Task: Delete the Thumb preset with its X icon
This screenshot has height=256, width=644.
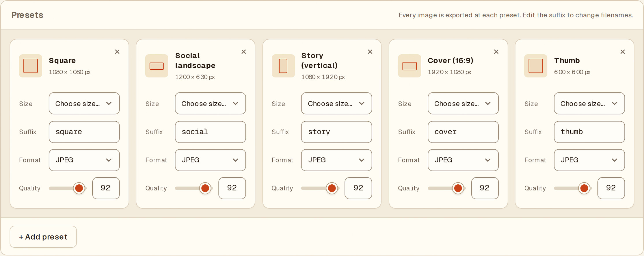Action: click(623, 52)
